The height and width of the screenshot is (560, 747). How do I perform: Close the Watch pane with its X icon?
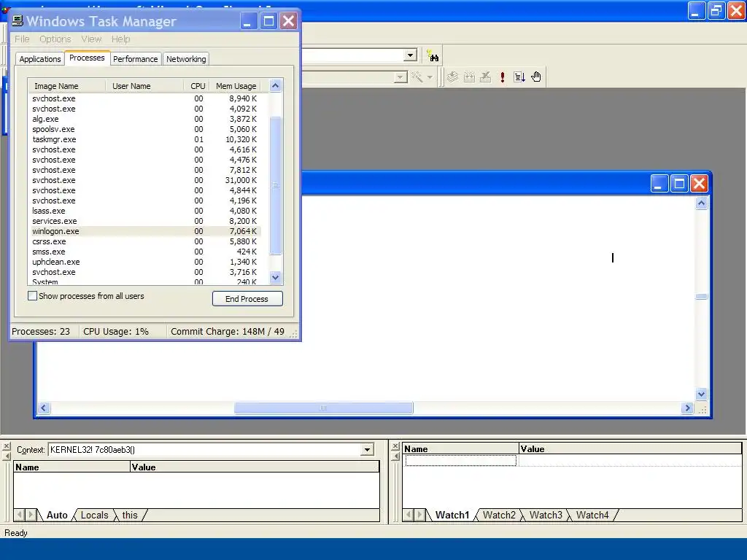pos(395,446)
